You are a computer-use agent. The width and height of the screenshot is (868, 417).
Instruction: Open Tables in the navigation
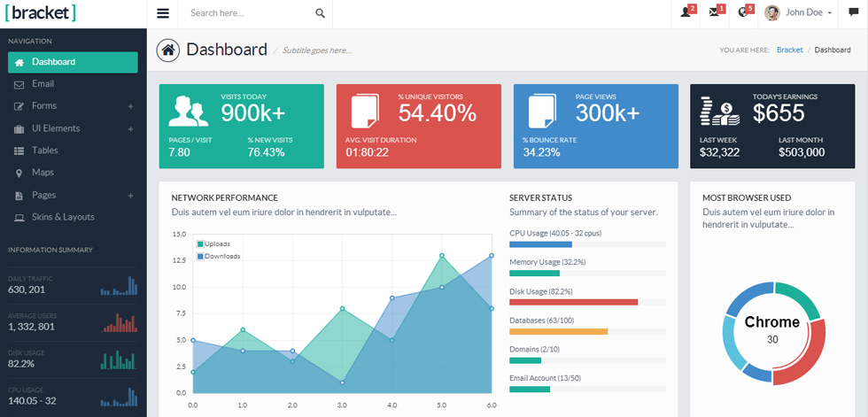pos(73,151)
